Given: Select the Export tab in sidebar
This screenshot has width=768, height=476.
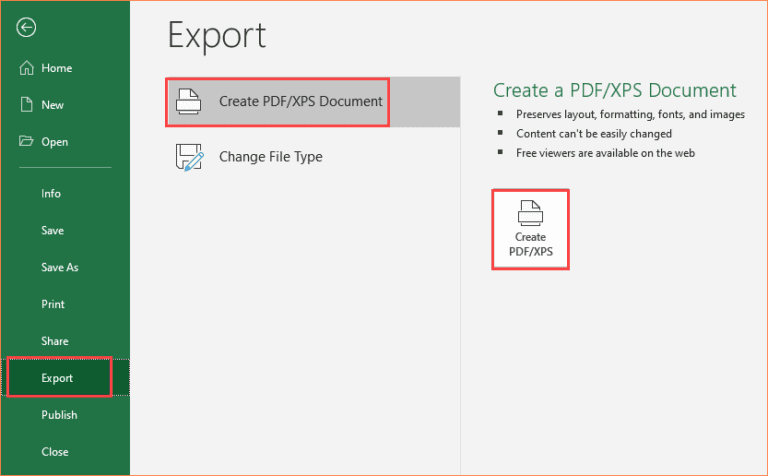Looking at the screenshot, I should coord(59,378).
